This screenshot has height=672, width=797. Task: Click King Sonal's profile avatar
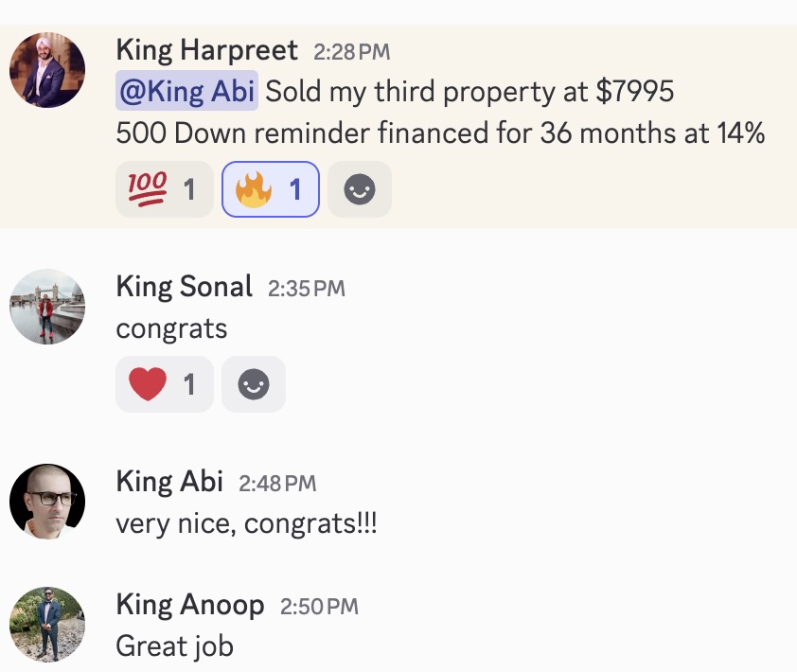tap(47, 307)
